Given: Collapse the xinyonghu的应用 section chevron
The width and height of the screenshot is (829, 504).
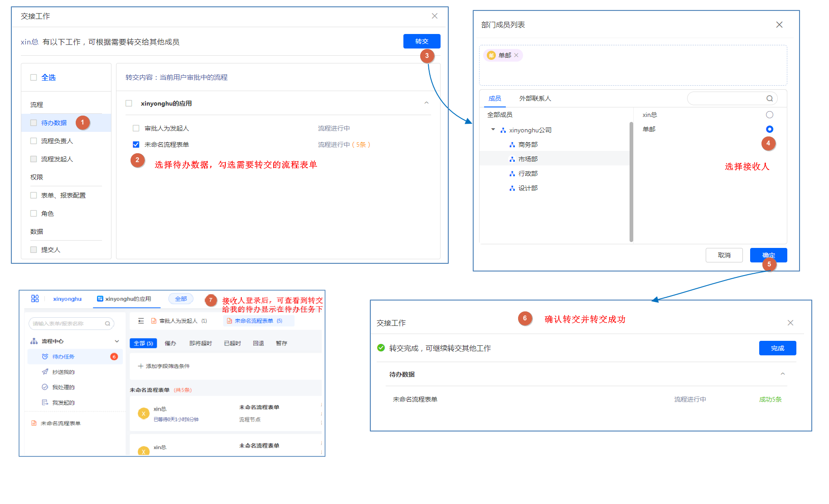Looking at the screenshot, I should tap(426, 103).
